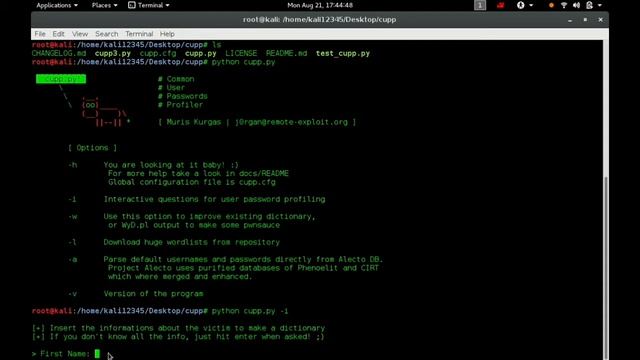
Task: Click the red recording indicator icon
Action: click(500, 5)
